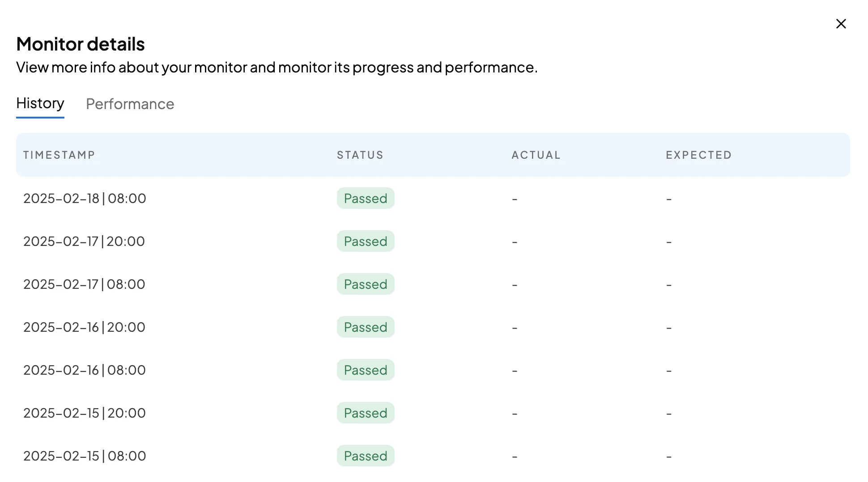The height and width of the screenshot is (482, 868).
Task: Close the Monitor details dialog
Action: point(841,24)
